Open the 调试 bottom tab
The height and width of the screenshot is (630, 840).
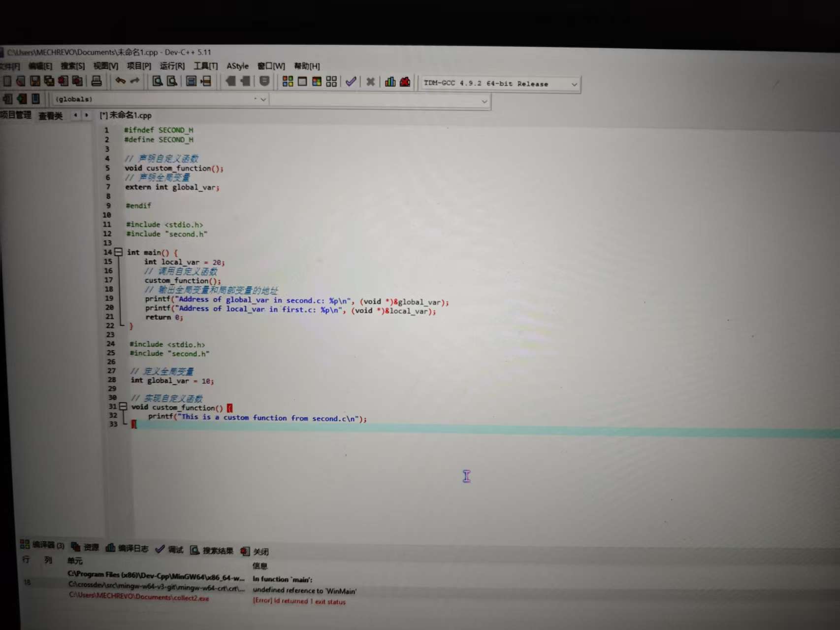tap(169, 550)
